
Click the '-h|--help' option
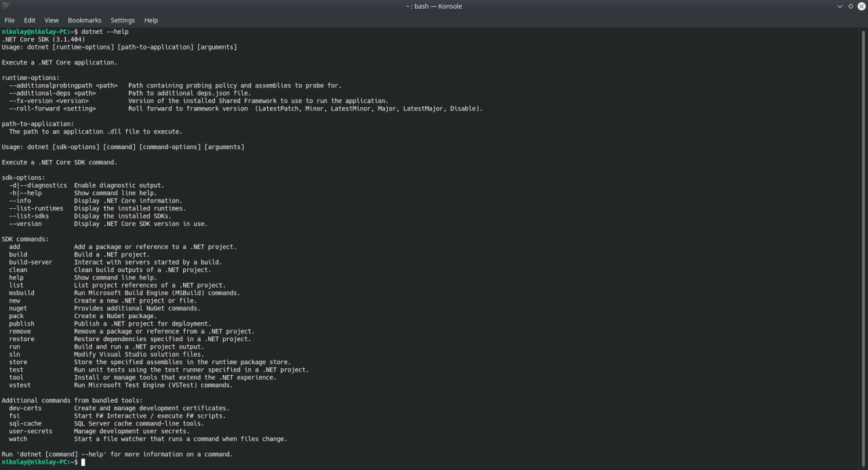tap(25, 193)
